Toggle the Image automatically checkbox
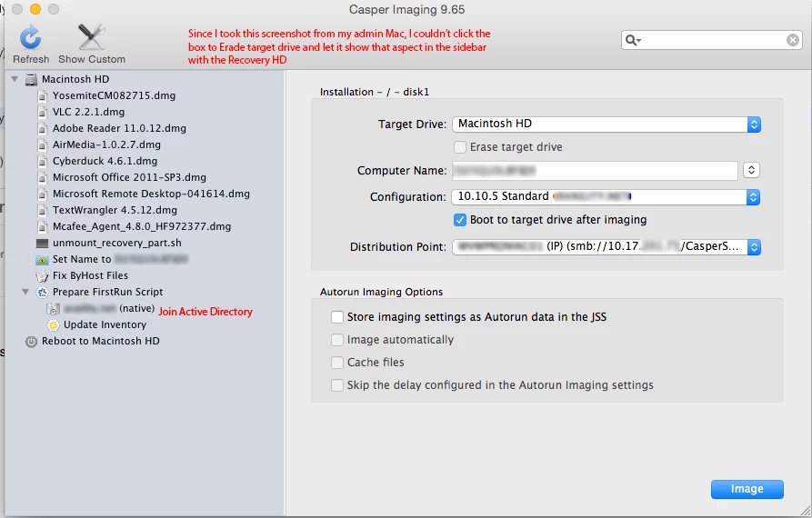This screenshot has width=812, height=518. [x=337, y=340]
